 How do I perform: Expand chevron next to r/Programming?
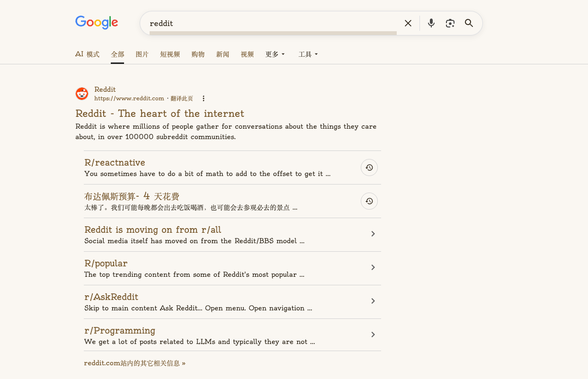tap(373, 335)
